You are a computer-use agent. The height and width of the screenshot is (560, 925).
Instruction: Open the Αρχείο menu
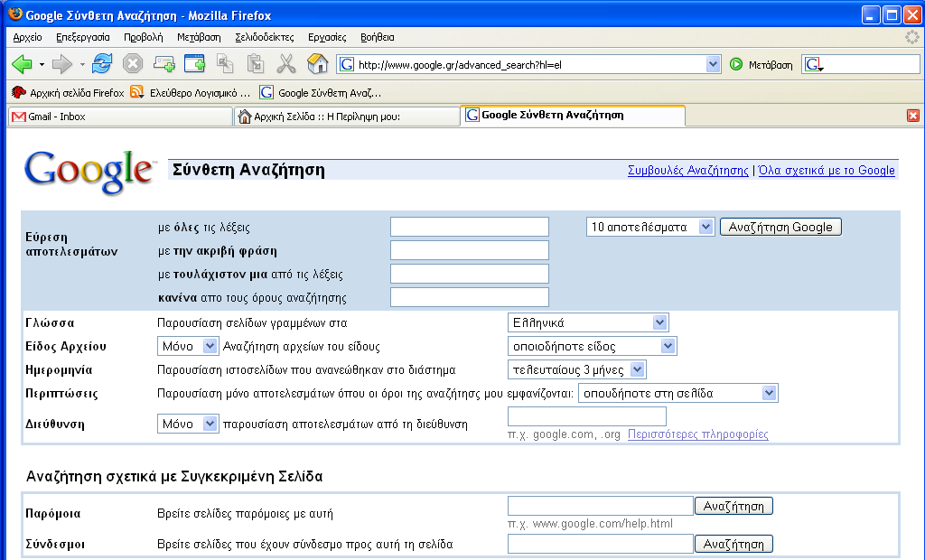tap(28, 37)
